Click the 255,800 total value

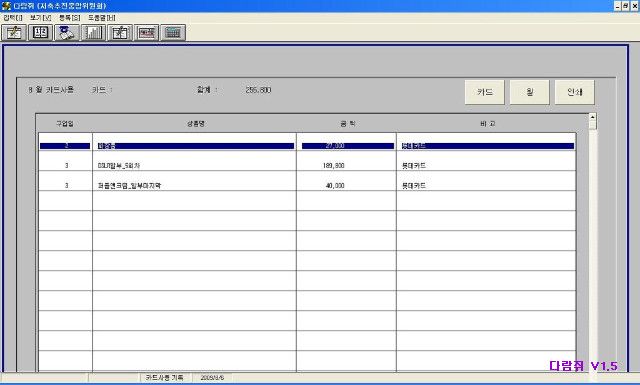(258, 90)
